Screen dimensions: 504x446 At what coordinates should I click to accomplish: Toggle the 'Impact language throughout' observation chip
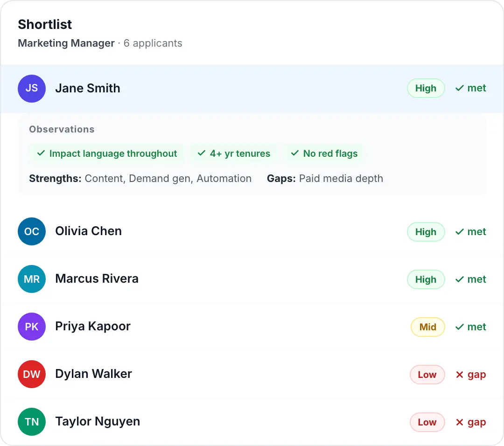[106, 153]
